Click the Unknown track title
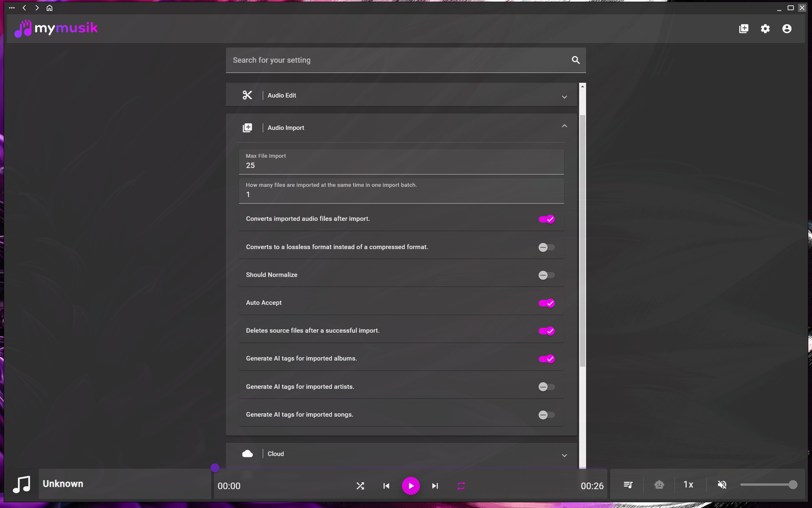This screenshot has width=812, height=508. coord(63,484)
